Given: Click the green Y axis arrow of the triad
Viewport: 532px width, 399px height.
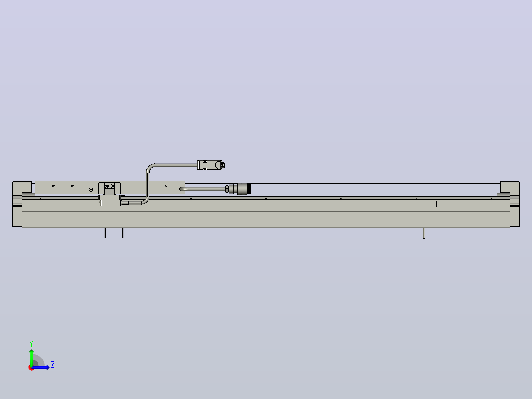Looking at the screenshot, I should (31, 357).
